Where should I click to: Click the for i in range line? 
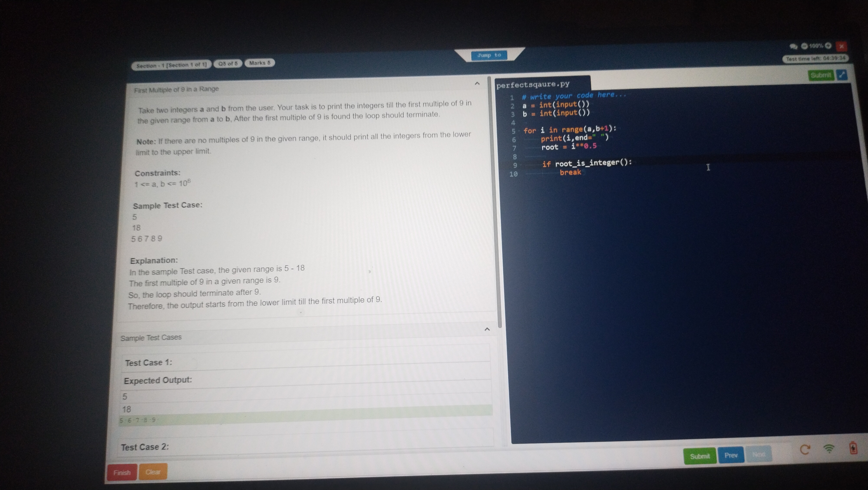pos(570,129)
